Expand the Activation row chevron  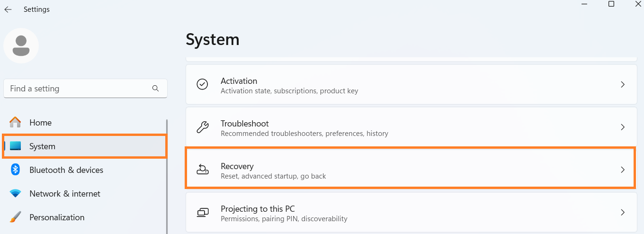[623, 84]
